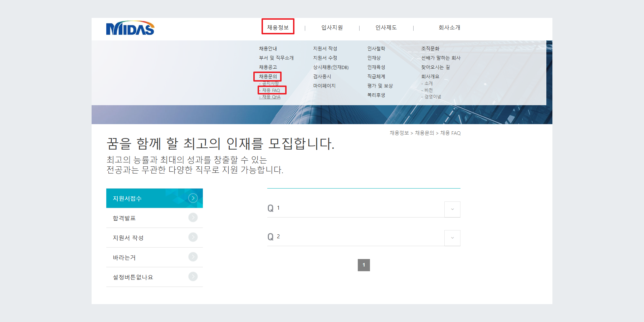The width and height of the screenshot is (644, 322).
Task: Click the arrow icon for 지원서 작성 sidebar item
Action: click(193, 237)
